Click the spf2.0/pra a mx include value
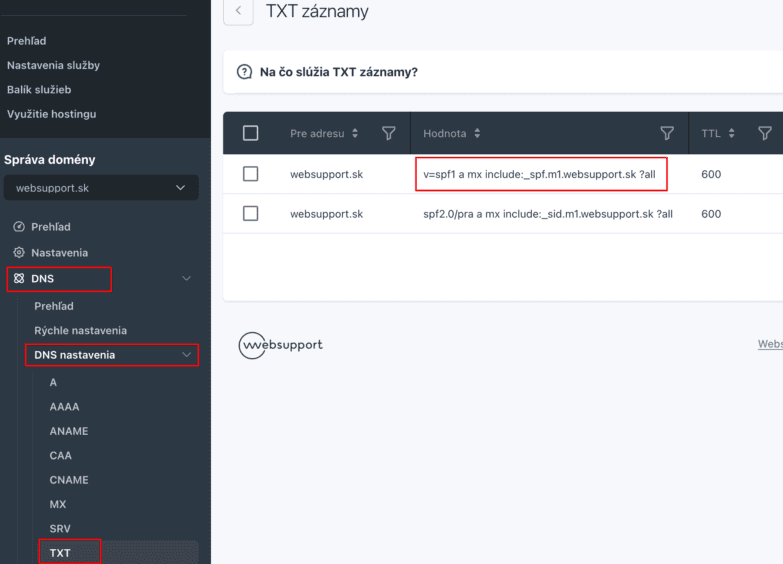 click(x=548, y=214)
